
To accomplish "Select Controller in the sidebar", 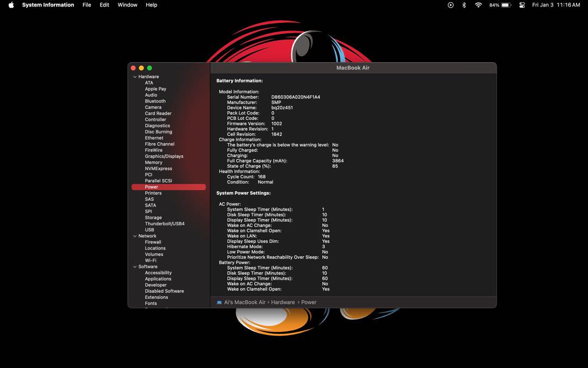I will [156, 119].
